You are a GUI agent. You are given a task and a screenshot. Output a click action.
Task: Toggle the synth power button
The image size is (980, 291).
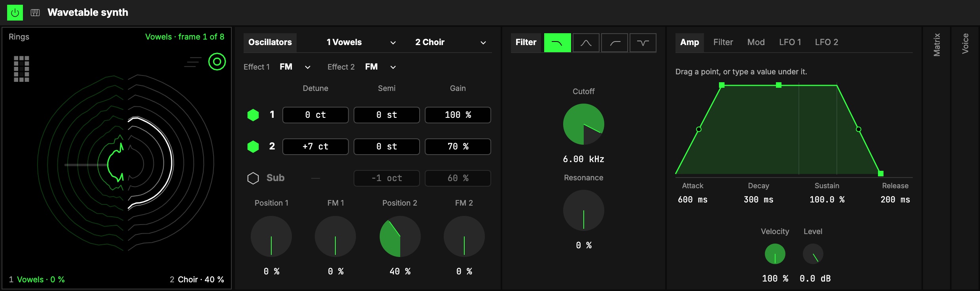15,13
